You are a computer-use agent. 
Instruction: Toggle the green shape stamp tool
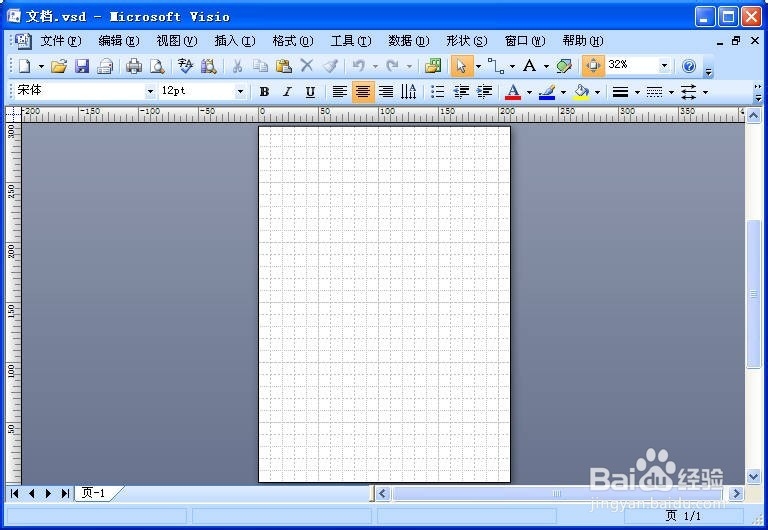564,66
